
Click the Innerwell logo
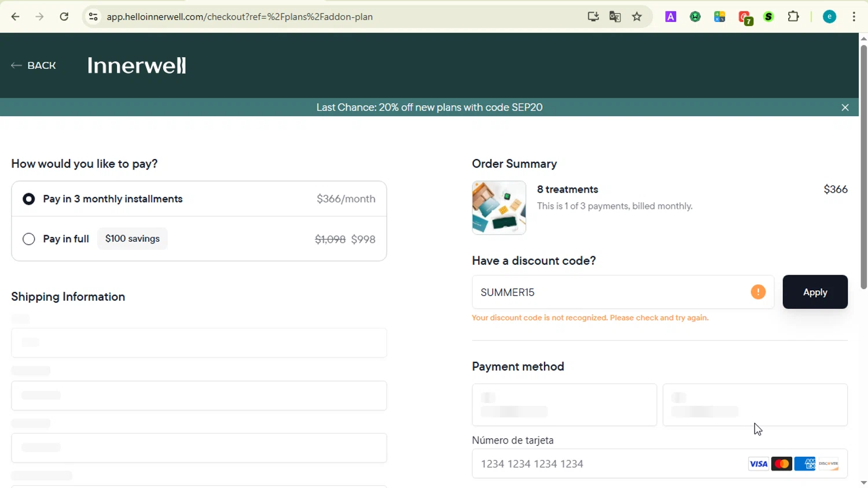137,65
